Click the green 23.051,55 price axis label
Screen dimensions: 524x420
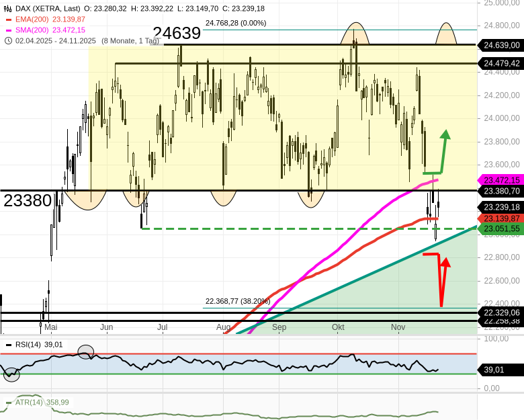pos(500,229)
